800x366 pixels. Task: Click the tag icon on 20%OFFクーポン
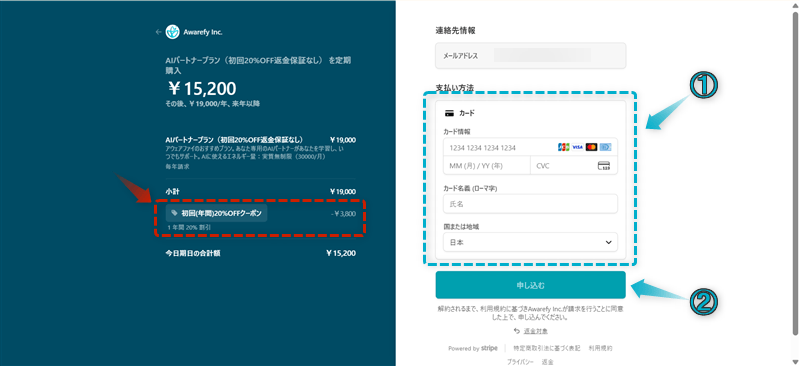tap(174, 213)
